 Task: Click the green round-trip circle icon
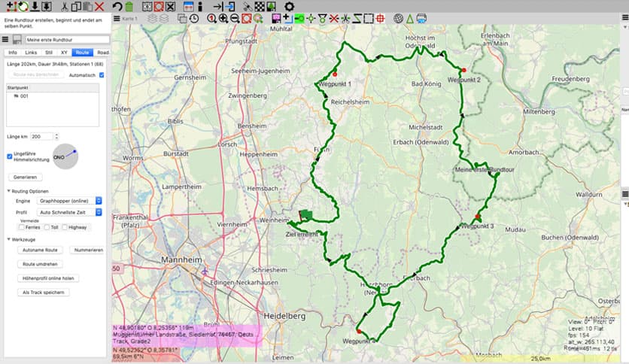point(23,7)
